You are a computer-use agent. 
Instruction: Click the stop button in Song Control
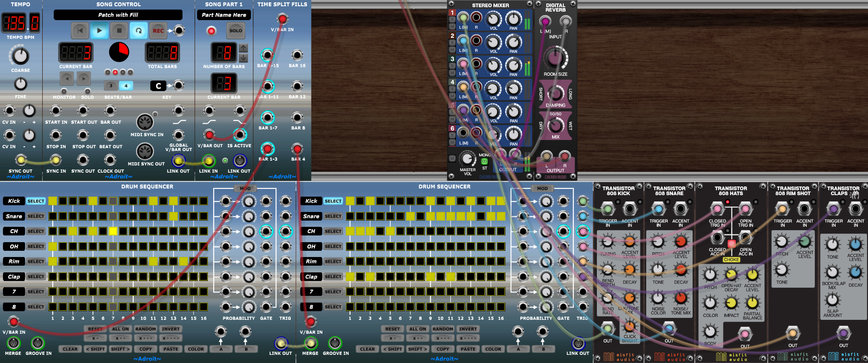point(119,31)
